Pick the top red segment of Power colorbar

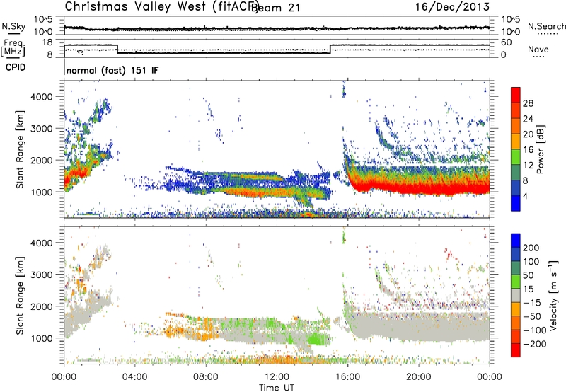pos(516,96)
